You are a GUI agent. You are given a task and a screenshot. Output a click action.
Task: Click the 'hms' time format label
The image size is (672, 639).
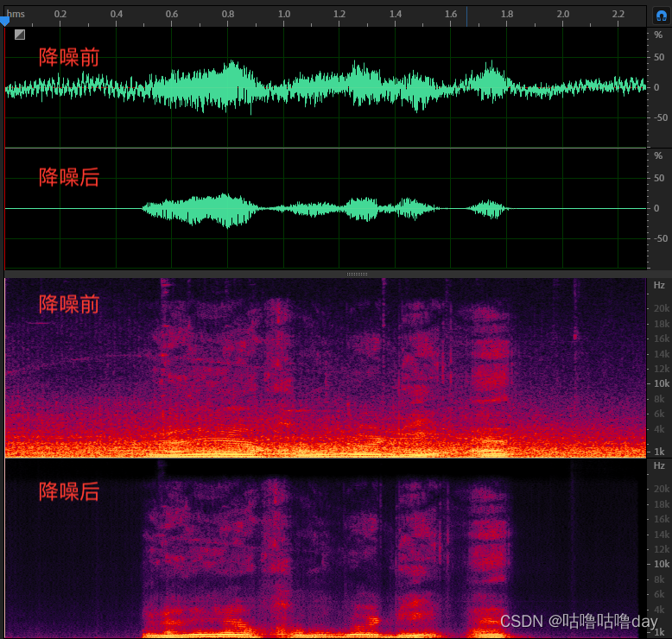coord(16,14)
